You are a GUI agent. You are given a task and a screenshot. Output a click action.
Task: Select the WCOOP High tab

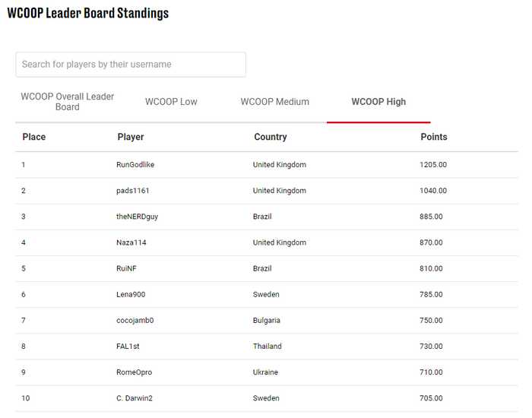point(378,102)
